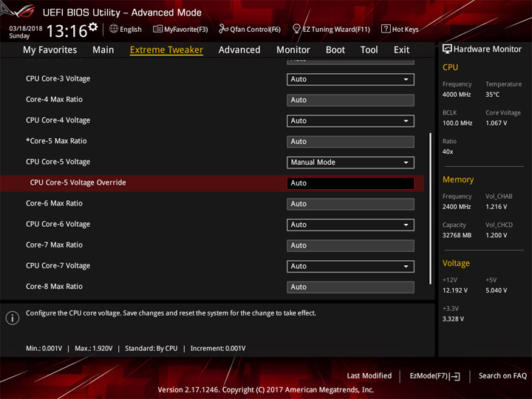Viewport: 532px width, 399px height.
Task: Select the Core-4 Max Ratio label
Action: [54, 100]
